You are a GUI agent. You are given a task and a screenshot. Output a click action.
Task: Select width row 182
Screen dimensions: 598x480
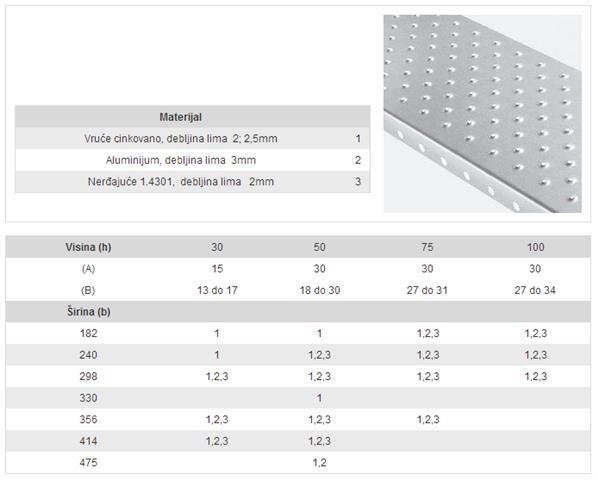[x=298, y=333]
